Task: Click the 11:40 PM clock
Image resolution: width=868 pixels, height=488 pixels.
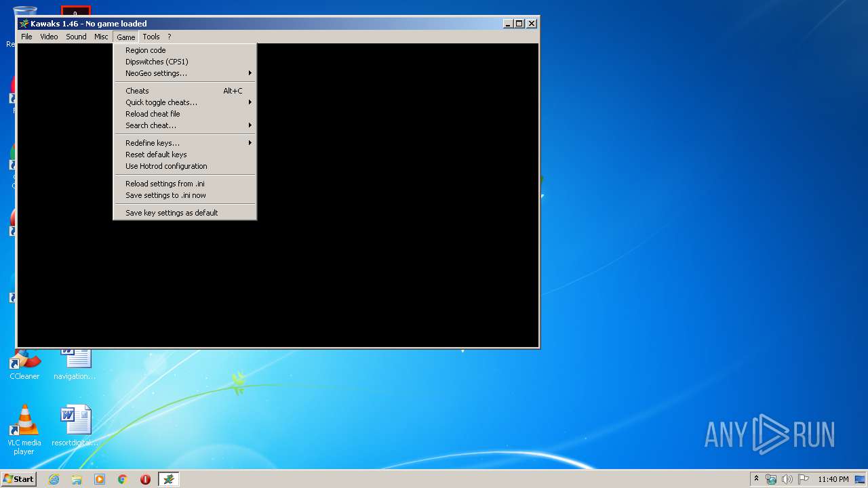Action: pyautogui.click(x=833, y=479)
